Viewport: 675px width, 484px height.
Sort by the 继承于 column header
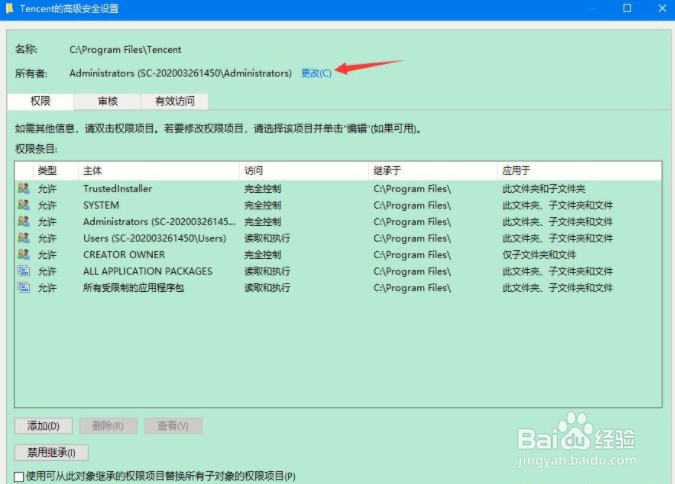click(x=433, y=171)
